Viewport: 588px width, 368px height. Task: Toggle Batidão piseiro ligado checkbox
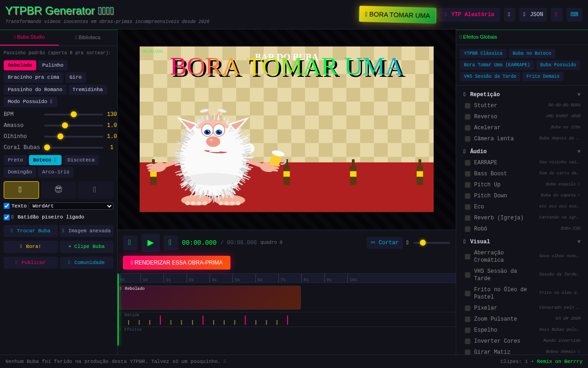point(6,217)
